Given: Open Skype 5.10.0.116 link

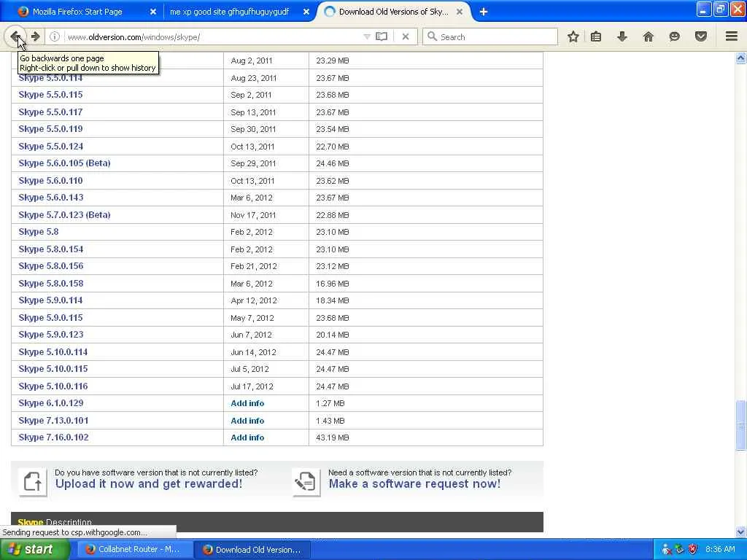Looking at the screenshot, I should (x=53, y=386).
